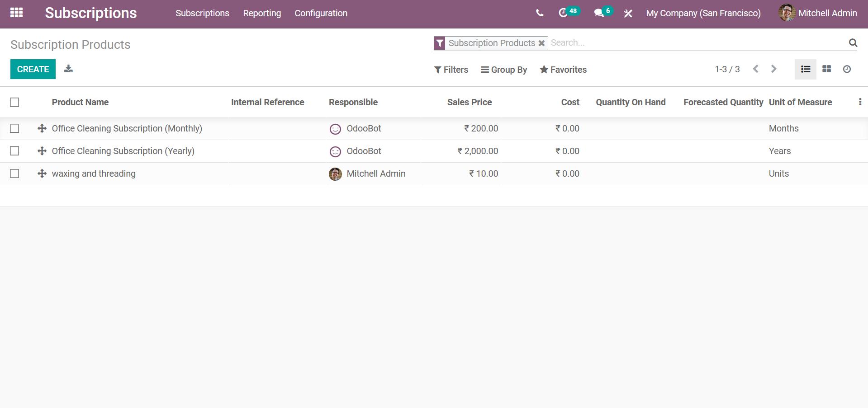This screenshot has height=408, width=868.
Task: Click the search magnifier icon
Action: [853, 43]
